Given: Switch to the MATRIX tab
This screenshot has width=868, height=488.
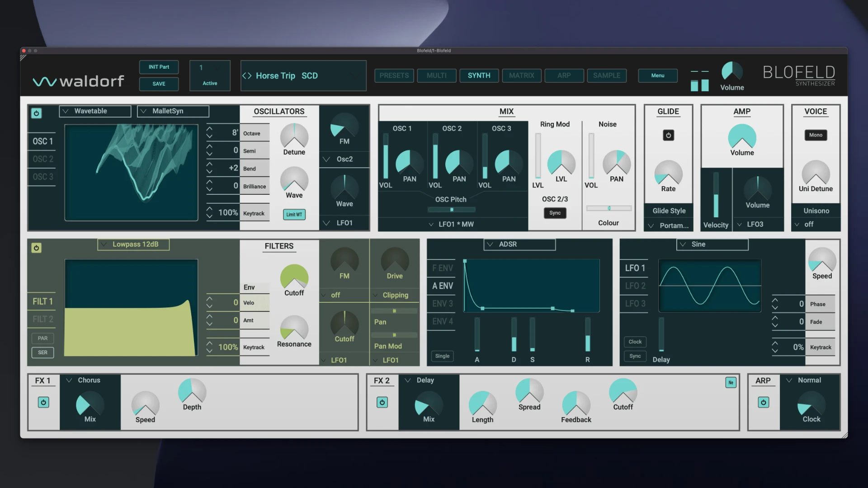Looking at the screenshot, I should [522, 75].
